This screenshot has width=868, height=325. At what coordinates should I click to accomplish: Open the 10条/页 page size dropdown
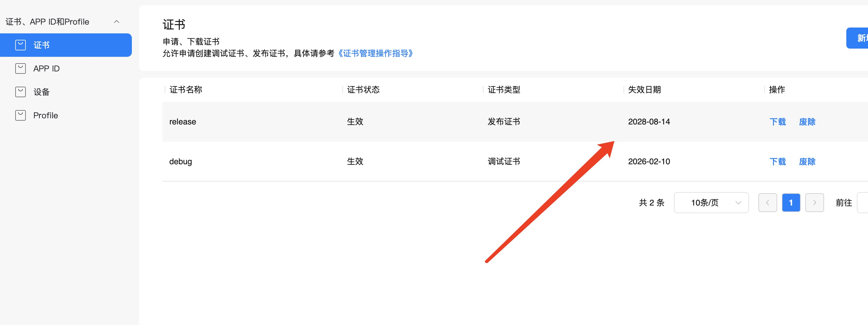[x=711, y=203]
